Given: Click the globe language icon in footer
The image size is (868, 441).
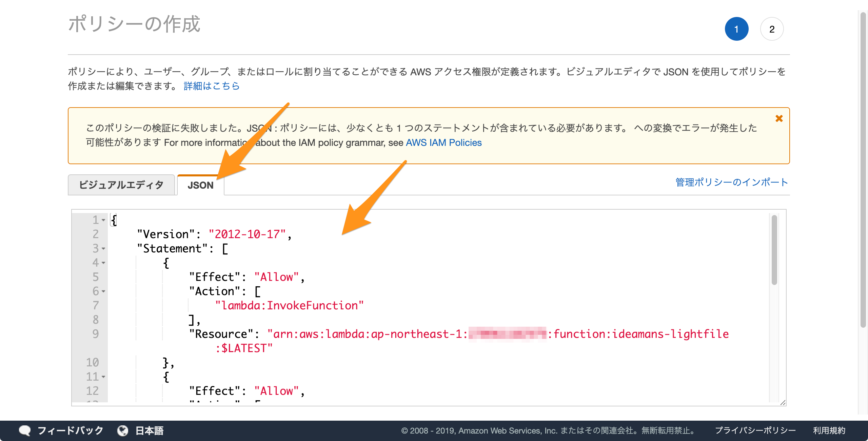Looking at the screenshot, I should (x=122, y=430).
